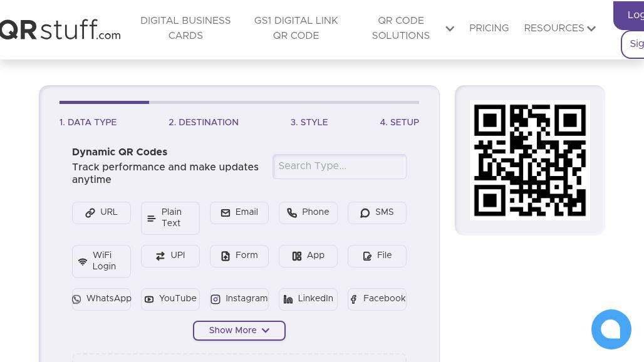Click the Search Type input field
The image size is (644, 362).
340,166
